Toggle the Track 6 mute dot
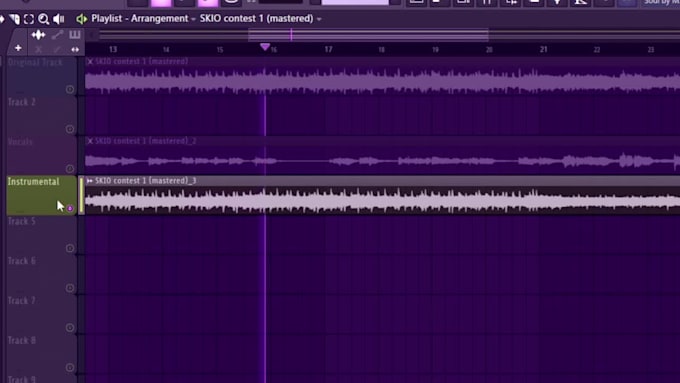 click(70, 288)
